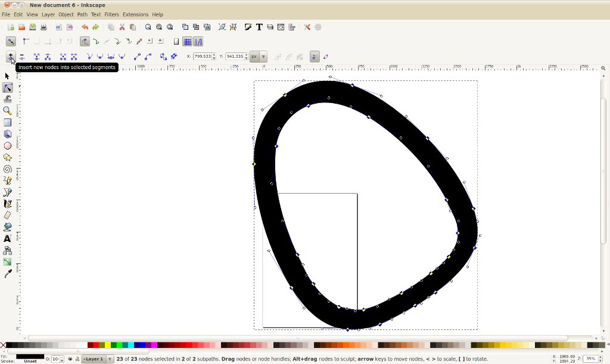Make selected nodes auto-smooth

pos(122,57)
